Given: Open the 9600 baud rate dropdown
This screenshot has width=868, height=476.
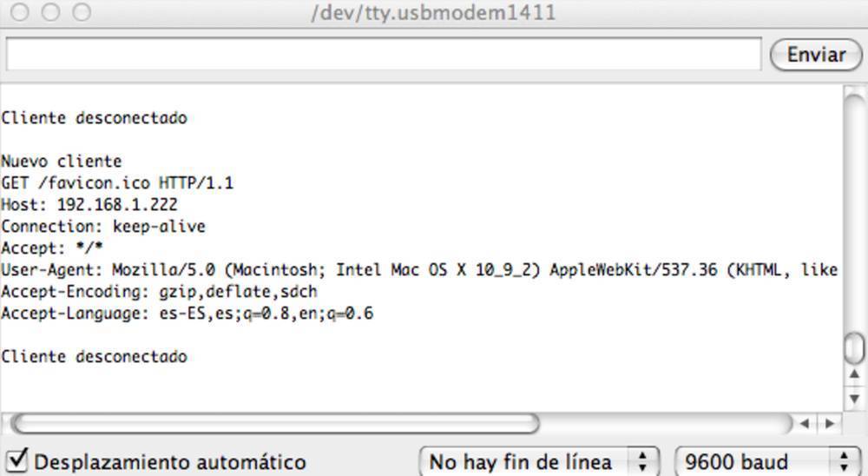Looking at the screenshot, I should (x=767, y=461).
